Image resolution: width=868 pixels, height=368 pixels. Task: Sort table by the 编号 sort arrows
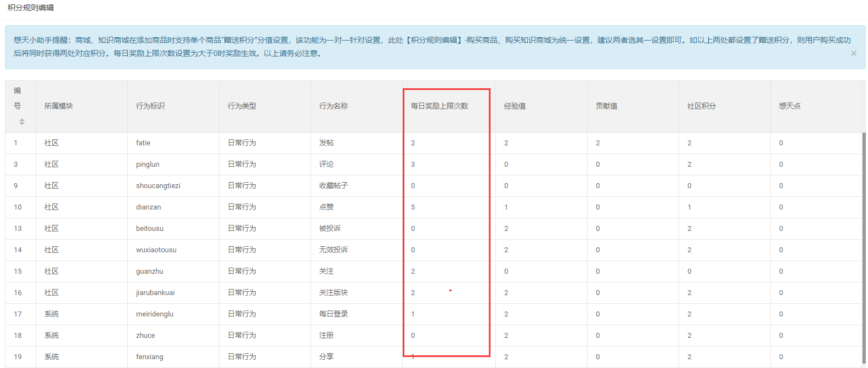coord(22,121)
